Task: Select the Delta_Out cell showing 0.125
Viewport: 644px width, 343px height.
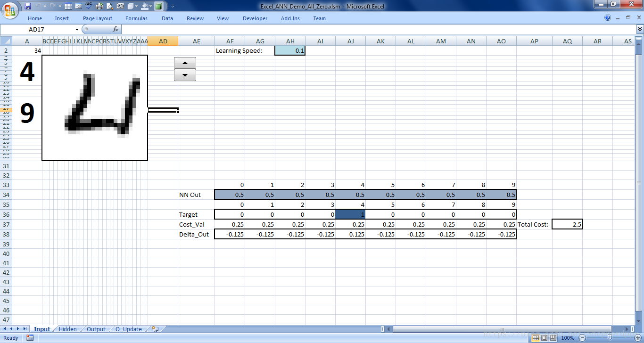Action: 350,234
